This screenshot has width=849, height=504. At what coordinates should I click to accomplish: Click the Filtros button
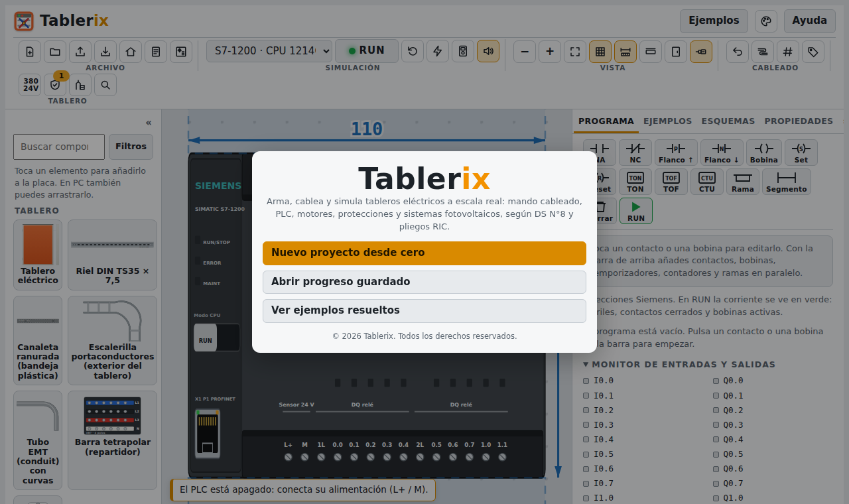click(131, 147)
